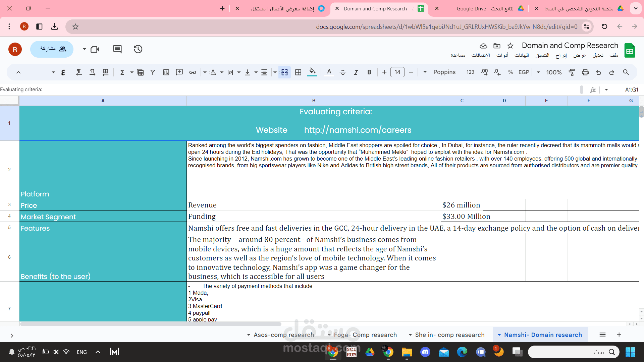Toggle italic formatting
The height and width of the screenshot is (362, 644).
pos(356,72)
